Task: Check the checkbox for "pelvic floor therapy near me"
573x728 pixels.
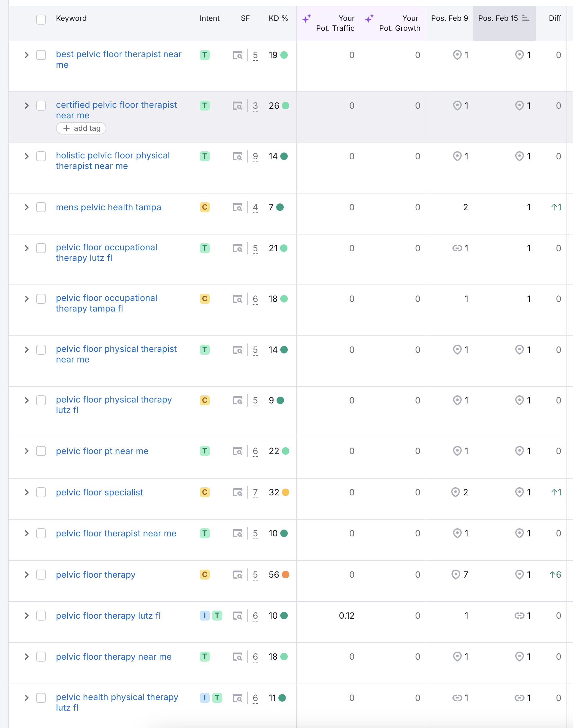Action: click(41, 657)
